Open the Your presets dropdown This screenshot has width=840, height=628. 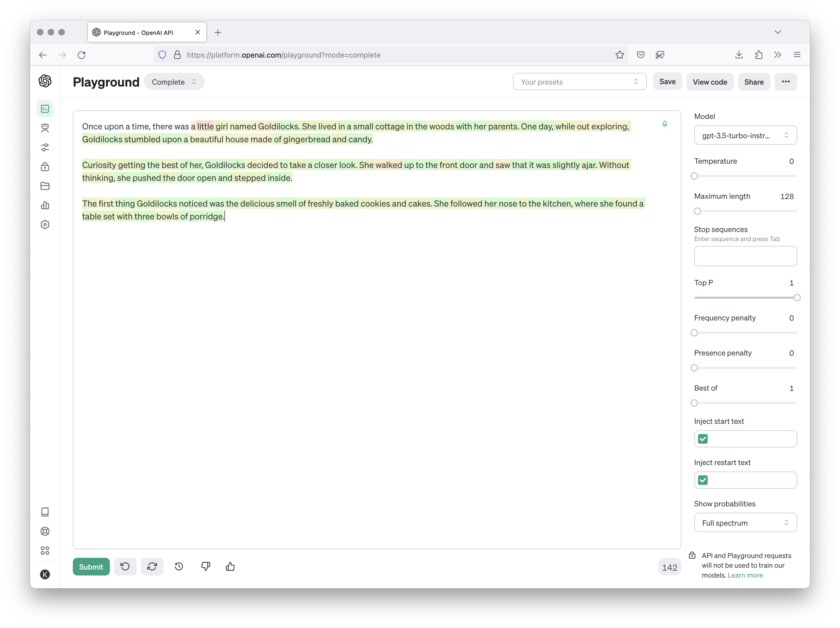point(579,82)
